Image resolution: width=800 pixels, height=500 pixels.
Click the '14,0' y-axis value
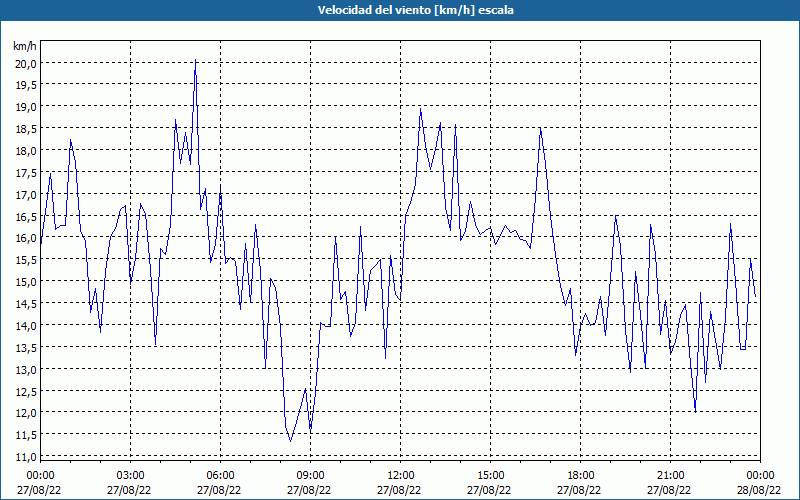pyautogui.click(x=26, y=326)
